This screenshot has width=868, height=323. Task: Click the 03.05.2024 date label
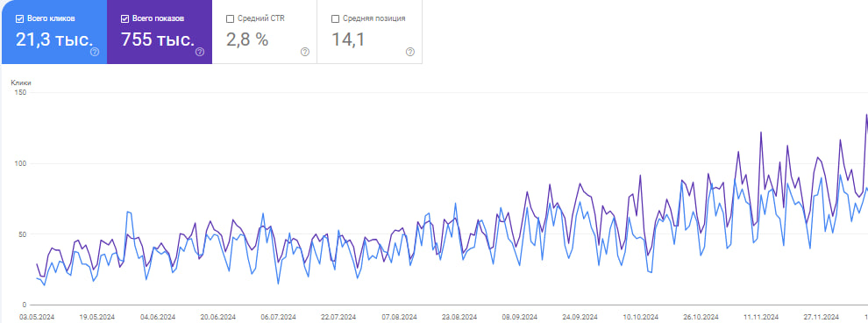click(37, 318)
